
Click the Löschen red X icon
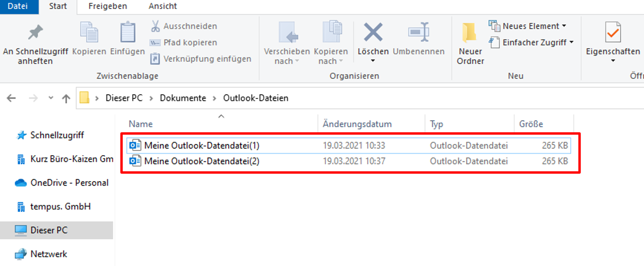point(373,32)
